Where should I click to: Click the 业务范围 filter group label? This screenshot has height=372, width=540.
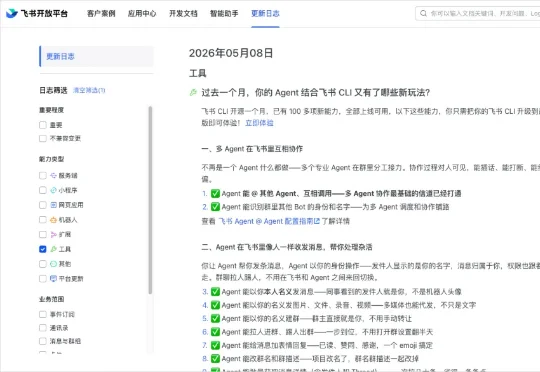(x=51, y=299)
